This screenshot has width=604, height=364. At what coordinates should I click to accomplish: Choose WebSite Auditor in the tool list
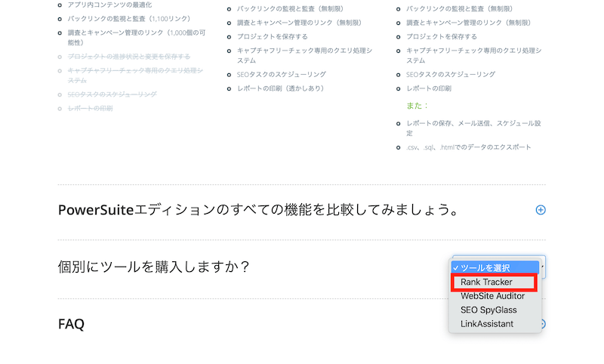point(492,296)
